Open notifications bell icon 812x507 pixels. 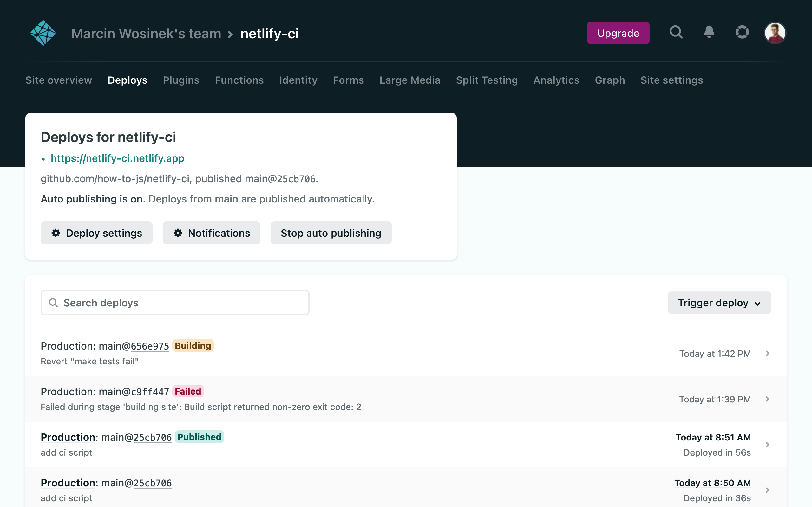coord(709,32)
